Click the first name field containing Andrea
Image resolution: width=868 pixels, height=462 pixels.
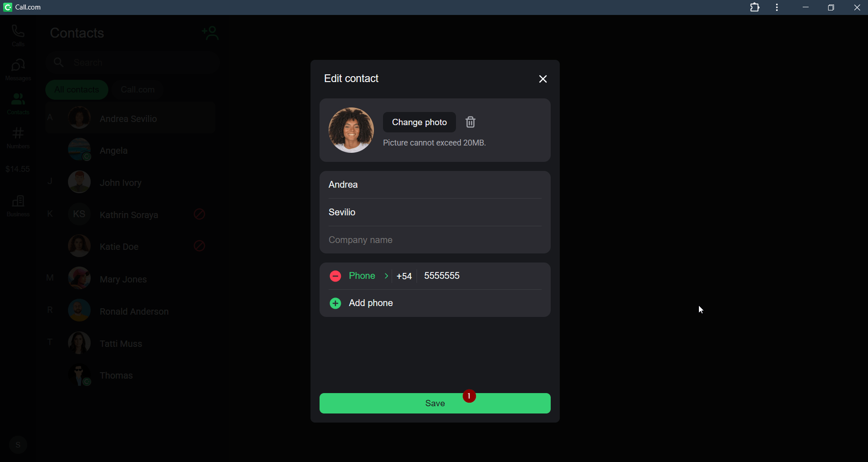pyautogui.click(x=434, y=185)
